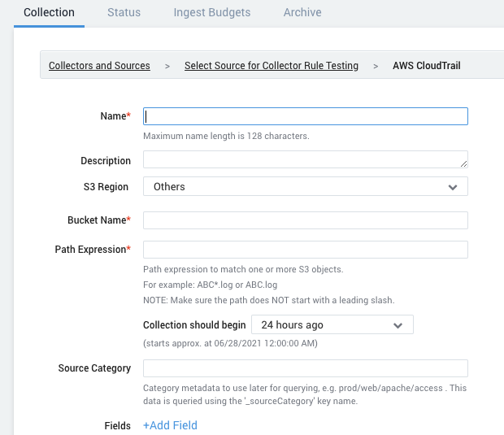Switch to the Status tab

coord(124,12)
